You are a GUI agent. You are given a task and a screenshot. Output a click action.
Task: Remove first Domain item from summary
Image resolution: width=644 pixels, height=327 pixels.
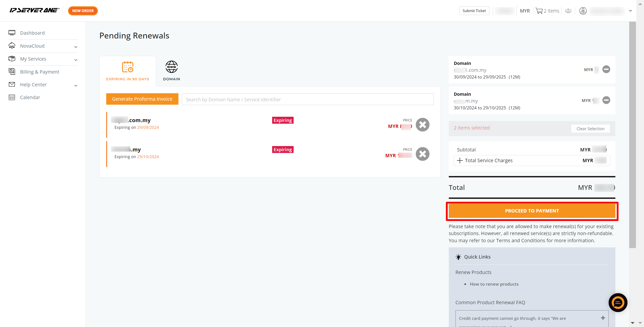(x=606, y=69)
